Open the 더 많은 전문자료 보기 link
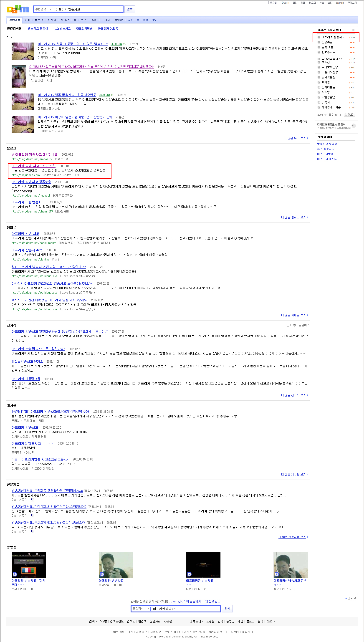The height and width of the screenshot is (642, 364). pyautogui.click(x=292, y=537)
